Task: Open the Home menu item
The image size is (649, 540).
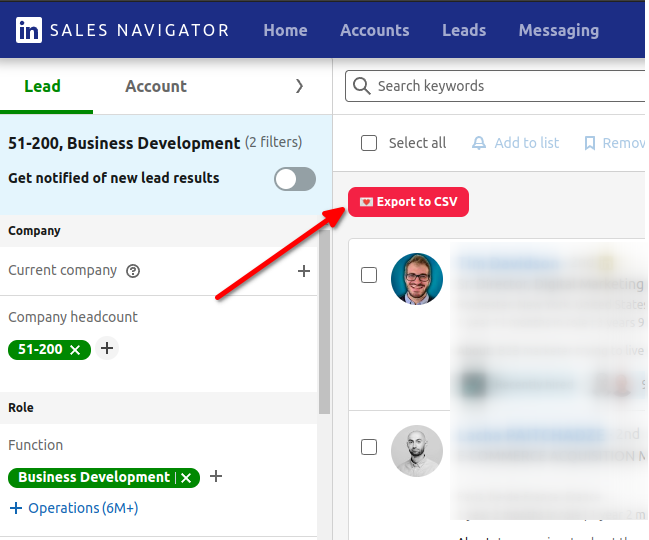Action: pos(285,30)
